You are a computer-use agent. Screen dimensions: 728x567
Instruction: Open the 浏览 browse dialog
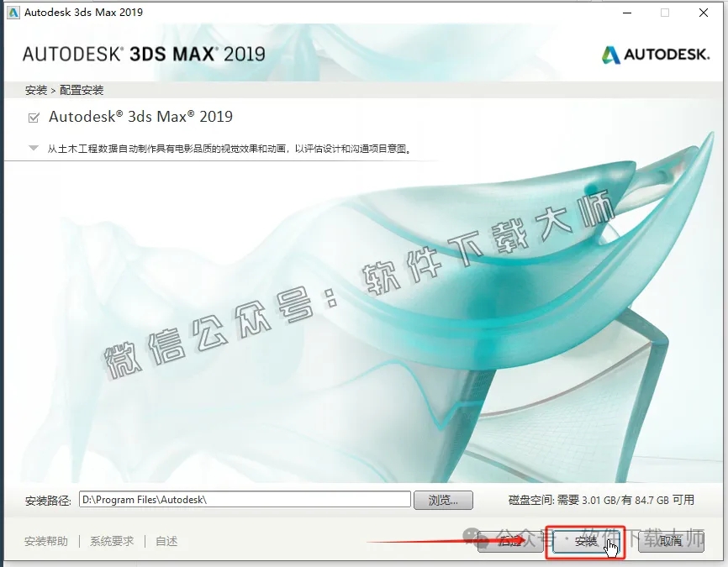click(444, 499)
